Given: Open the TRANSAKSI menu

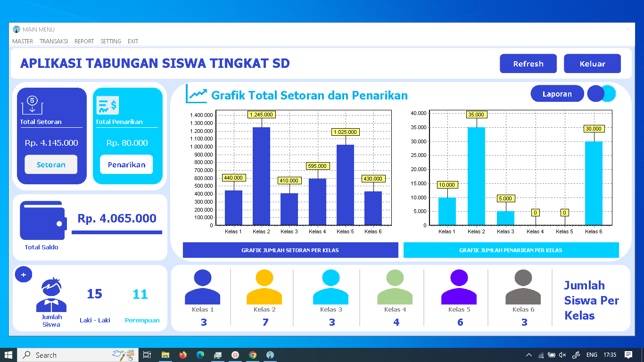Looking at the screenshot, I should [53, 41].
